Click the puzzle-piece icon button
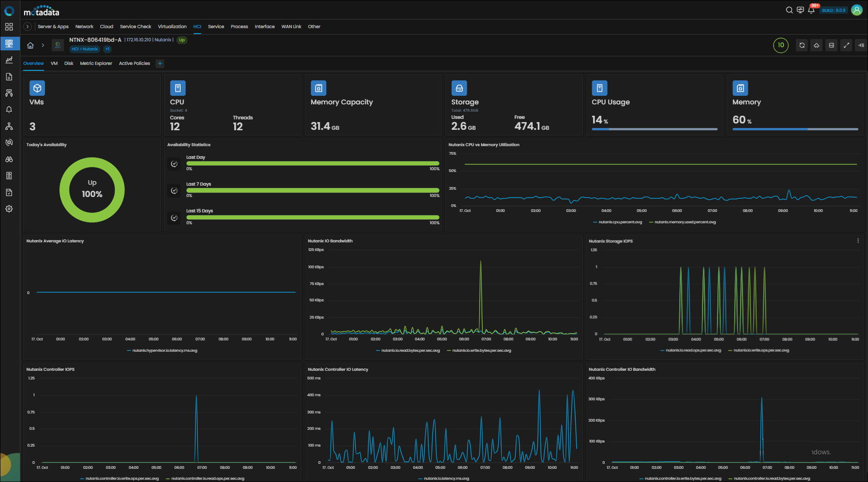Screen dimensions: 868x482 click(816, 45)
